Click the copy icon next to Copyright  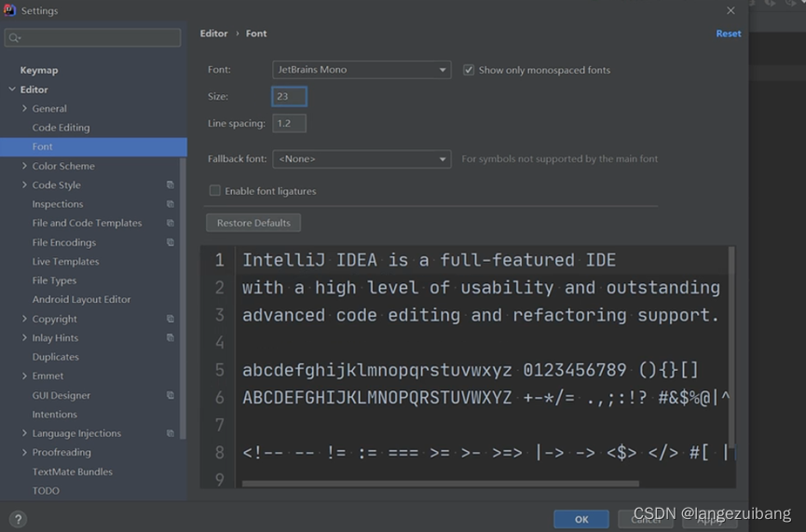[171, 319]
